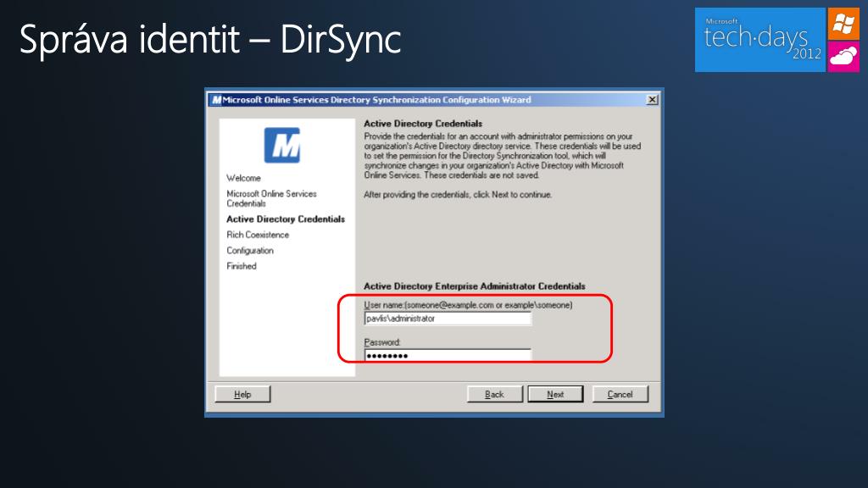
Task: Select Microsoft Online Services Credentials step
Action: click(x=271, y=198)
